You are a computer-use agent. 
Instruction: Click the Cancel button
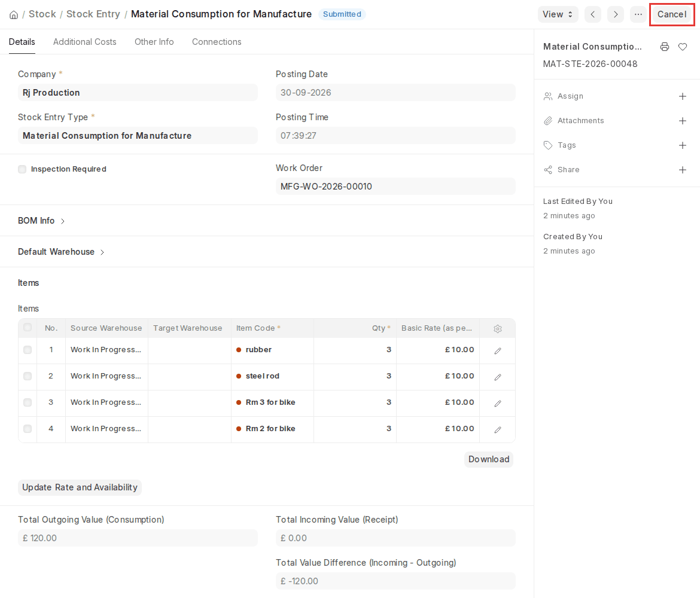click(672, 14)
